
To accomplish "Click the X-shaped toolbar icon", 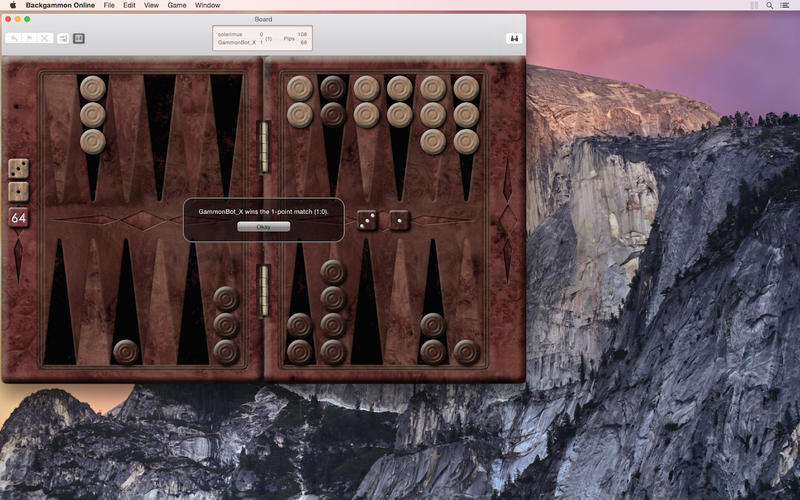I will (46, 38).
